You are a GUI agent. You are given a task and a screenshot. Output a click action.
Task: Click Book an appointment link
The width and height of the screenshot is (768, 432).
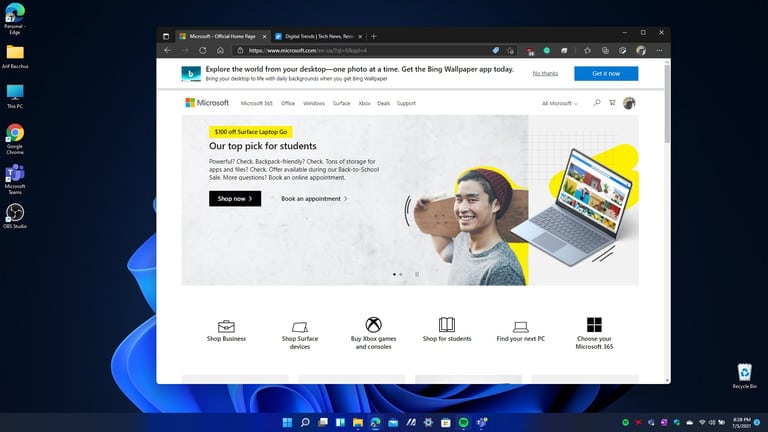314,198
